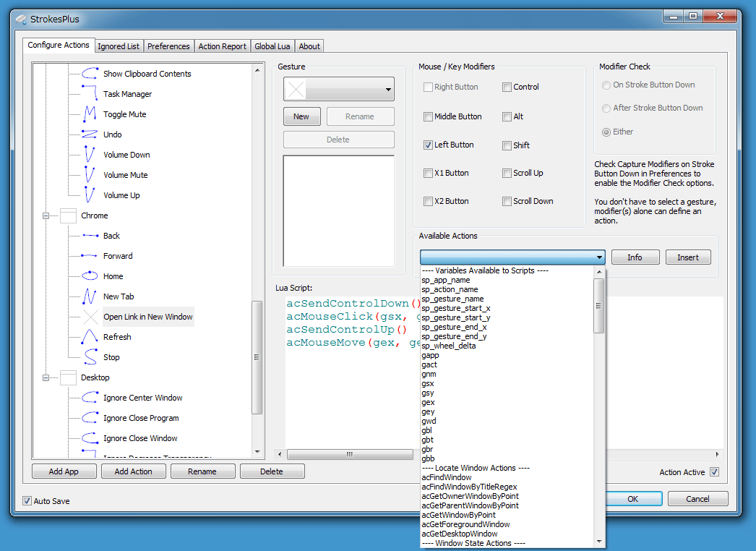Click the Undo zigzag gesture icon
This screenshot has width=756, height=551.
(90, 134)
